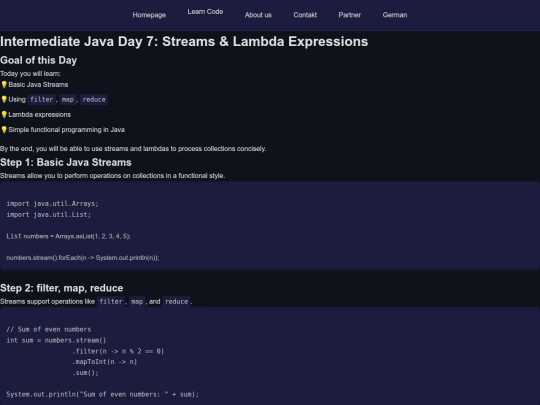This screenshot has height=405, width=540.
Task: Click the page title Intermediate Java Day 7
Action: point(184,41)
